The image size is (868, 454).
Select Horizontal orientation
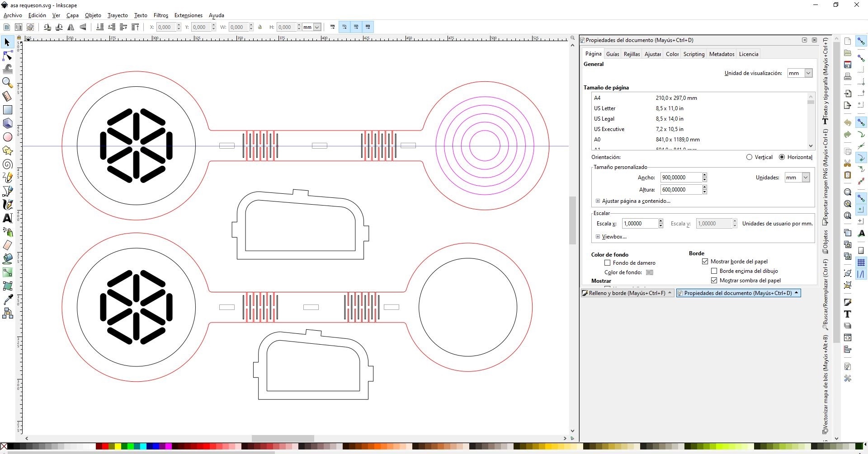[796, 157]
